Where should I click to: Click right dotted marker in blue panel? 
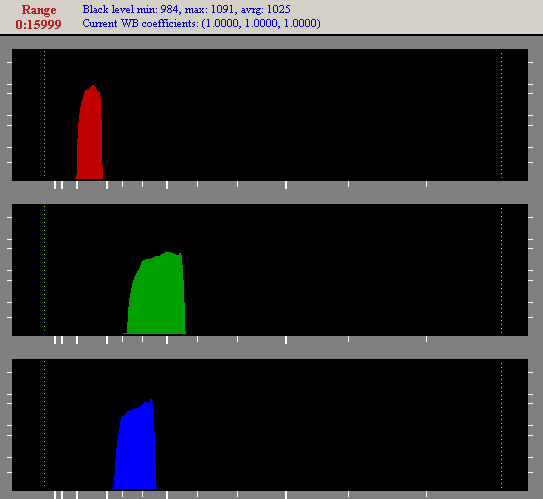pyautogui.click(x=501, y=426)
